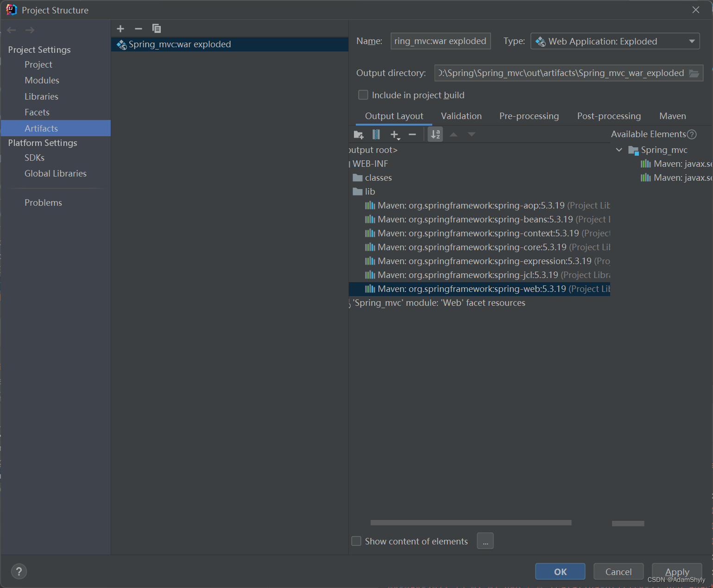This screenshot has width=713, height=588.
Task: Click the help question mark icon
Action: tap(19, 571)
